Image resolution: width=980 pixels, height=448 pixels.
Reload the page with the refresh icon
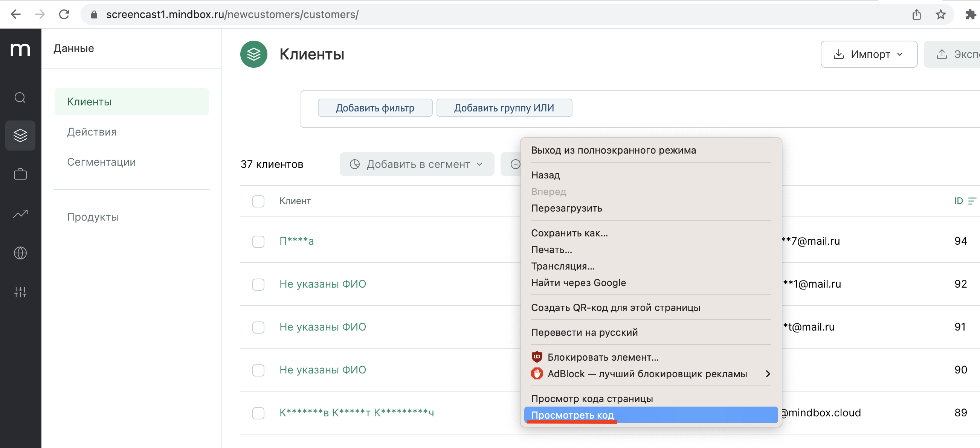click(64, 14)
